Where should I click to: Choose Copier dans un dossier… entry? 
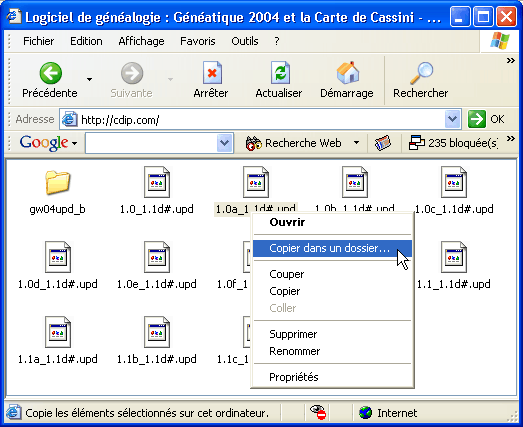333,248
